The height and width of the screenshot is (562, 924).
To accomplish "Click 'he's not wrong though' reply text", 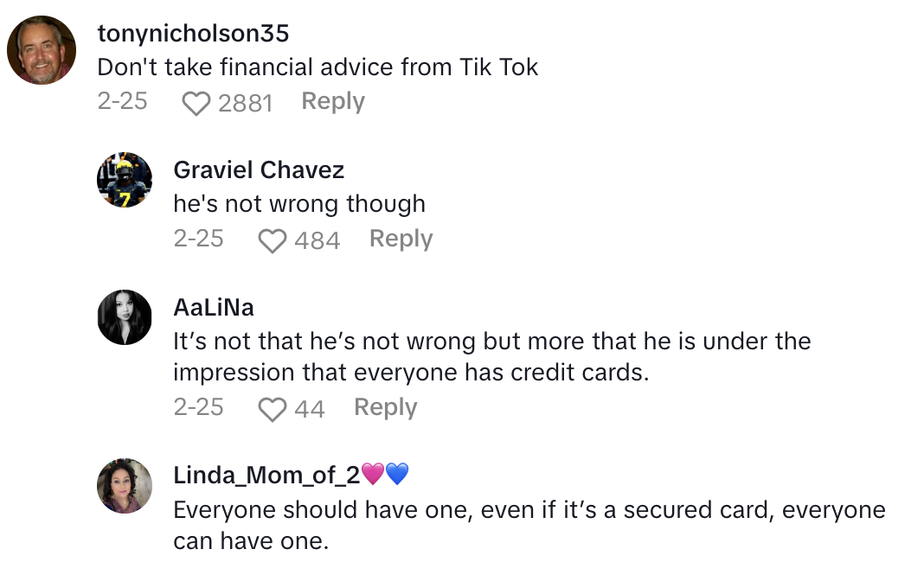I will point(299,204).
